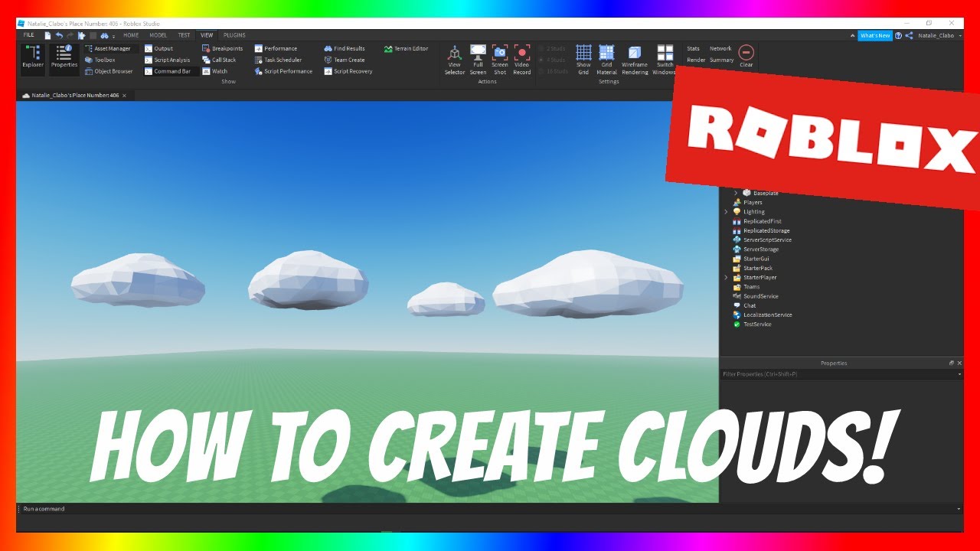Open Find Results window

coord(345,48)
